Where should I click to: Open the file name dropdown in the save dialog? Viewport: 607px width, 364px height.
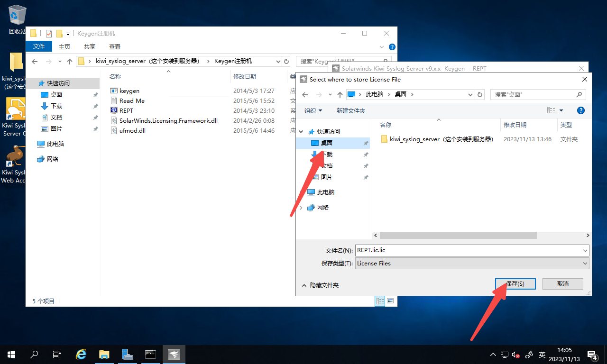point(585,250)
